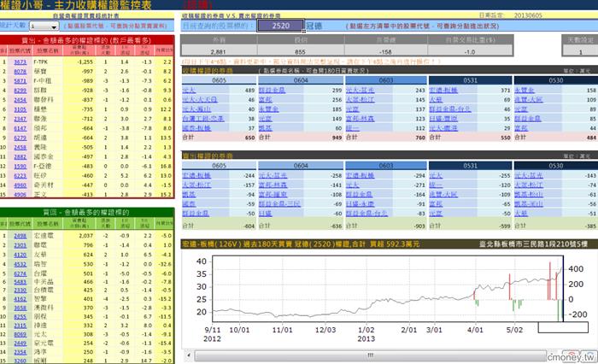Click the 180-day price chart area
Viewport: 598px width, 364px height.
pos(388,289)
